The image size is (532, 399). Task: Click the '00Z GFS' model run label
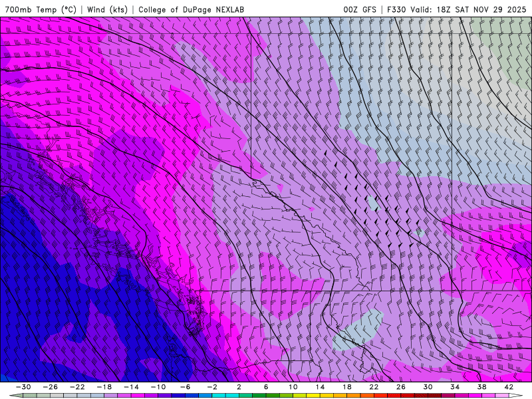coord(360,9)
